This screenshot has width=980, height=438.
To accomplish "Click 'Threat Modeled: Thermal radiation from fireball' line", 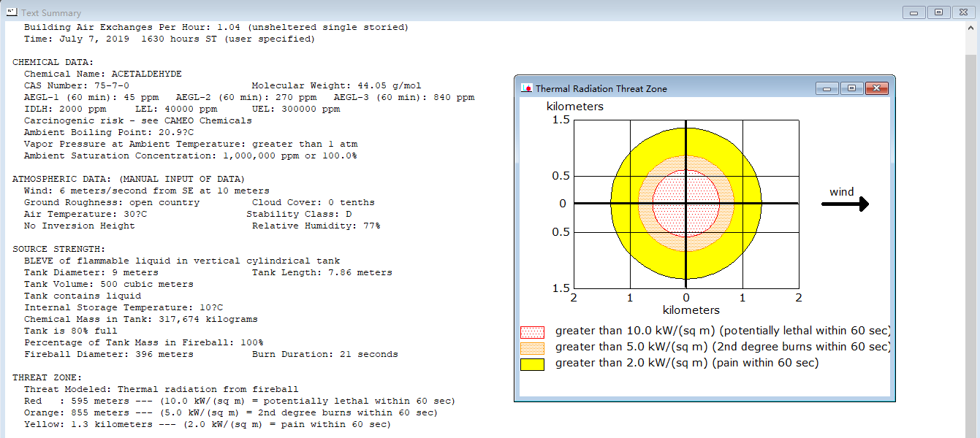I will [162, 389].
